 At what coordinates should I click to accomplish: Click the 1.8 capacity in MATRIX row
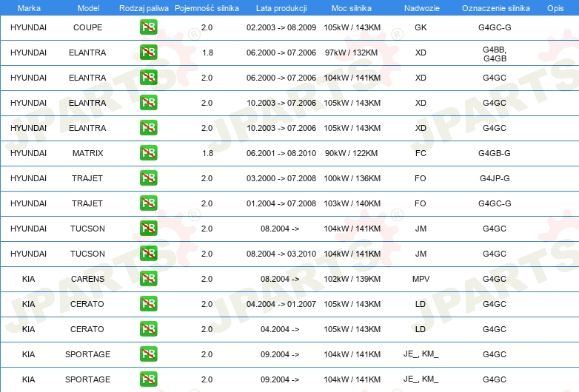[207, 153]
